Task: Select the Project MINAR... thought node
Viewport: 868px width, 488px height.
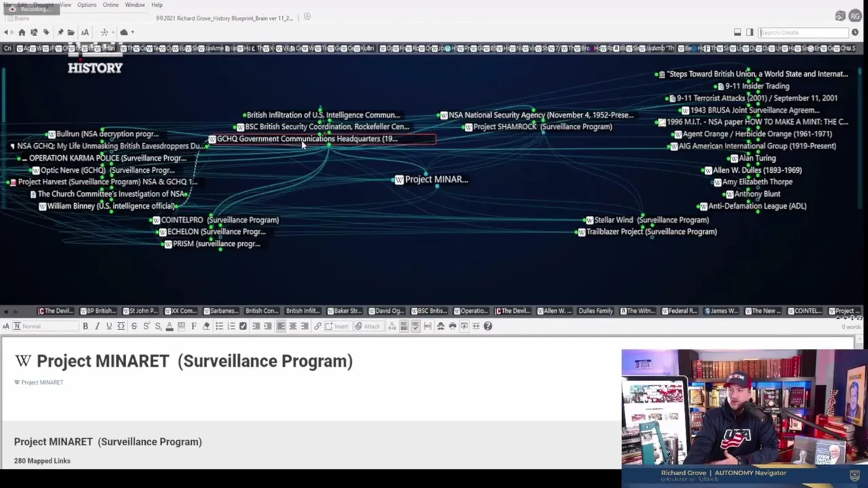Action: 431,180
